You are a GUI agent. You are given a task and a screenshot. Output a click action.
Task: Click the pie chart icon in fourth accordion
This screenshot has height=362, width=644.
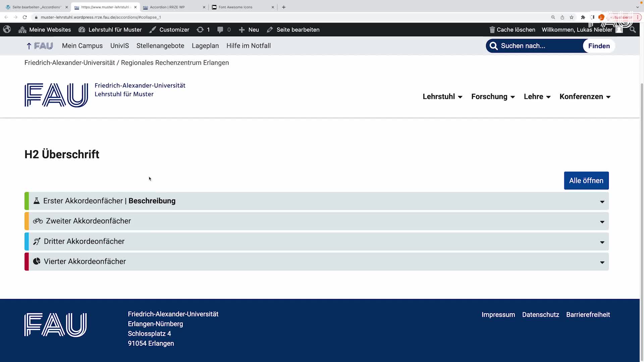(x=37, y=261)
